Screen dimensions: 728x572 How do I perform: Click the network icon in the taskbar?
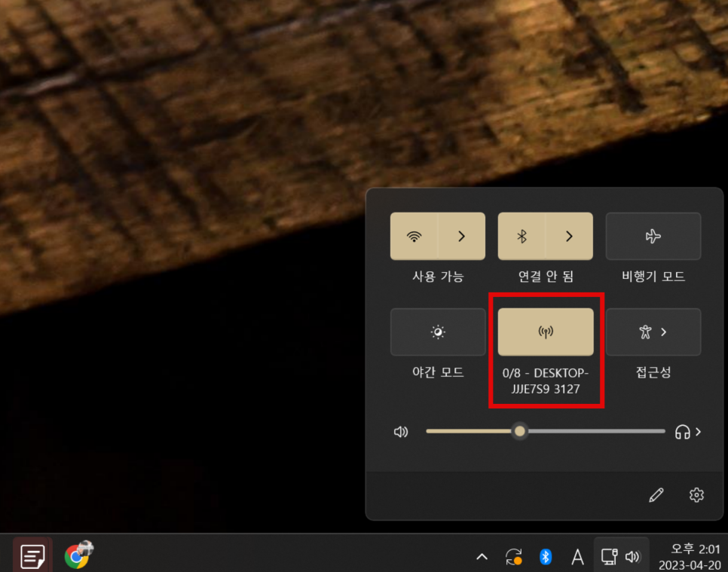(x=609, y=556)
